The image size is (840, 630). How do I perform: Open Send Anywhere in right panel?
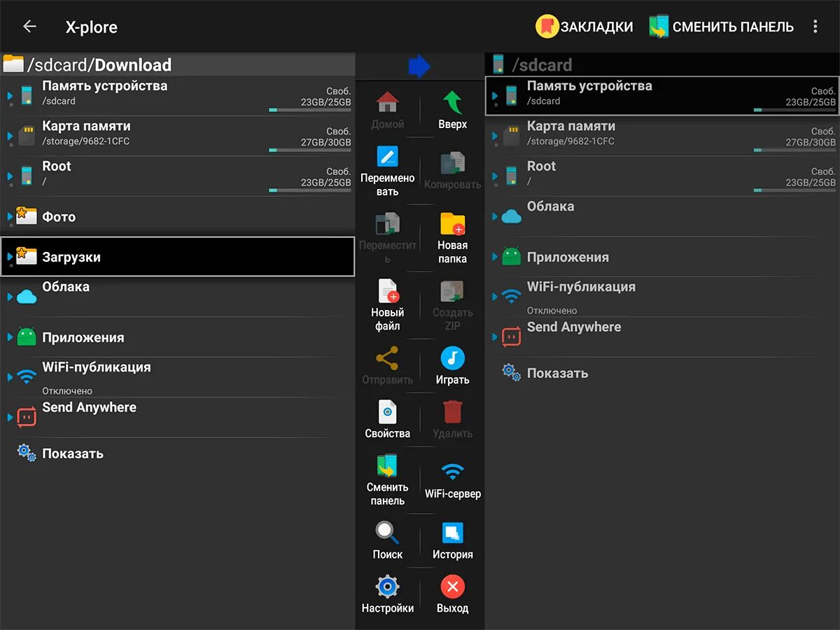coord(662,337)
